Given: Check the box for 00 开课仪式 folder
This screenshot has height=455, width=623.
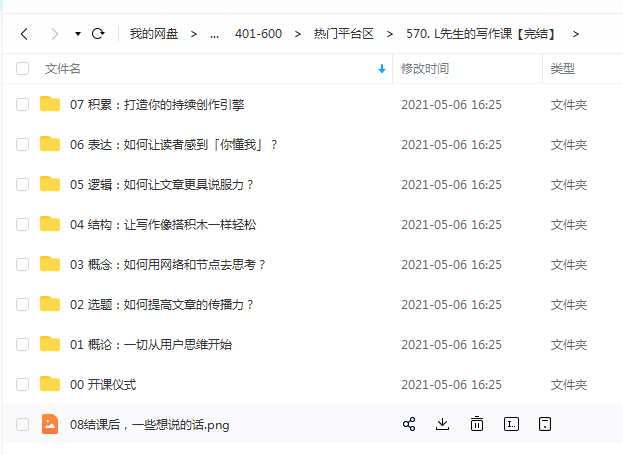Looking at the screenshot, I should point(22,384).
